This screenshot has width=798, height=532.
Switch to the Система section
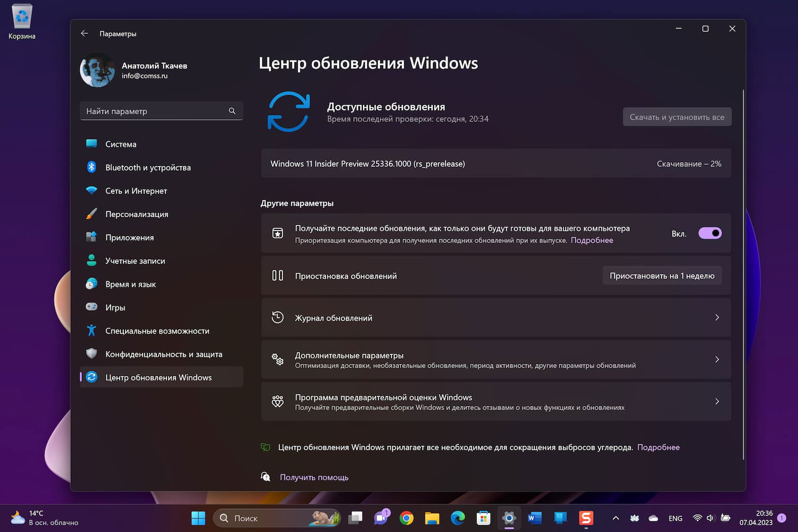point(91,144)
